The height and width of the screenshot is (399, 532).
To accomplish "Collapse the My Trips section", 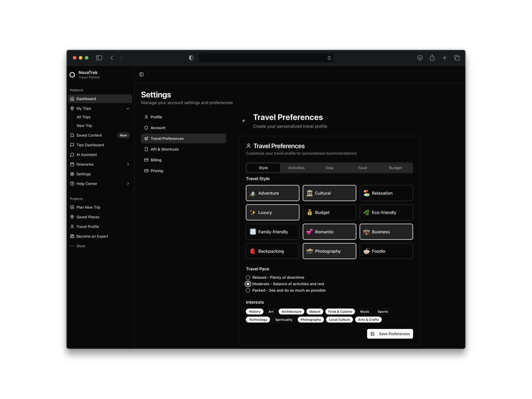I will 128,108.
